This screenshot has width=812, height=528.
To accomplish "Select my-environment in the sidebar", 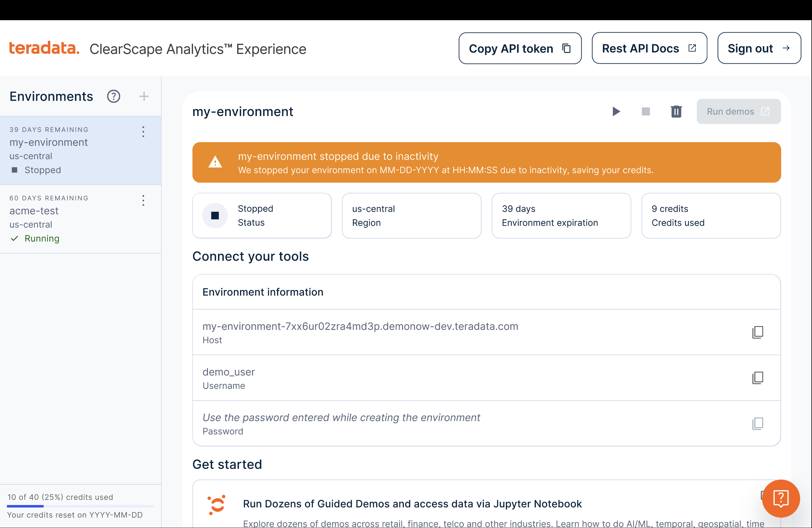I will [81, 150].
